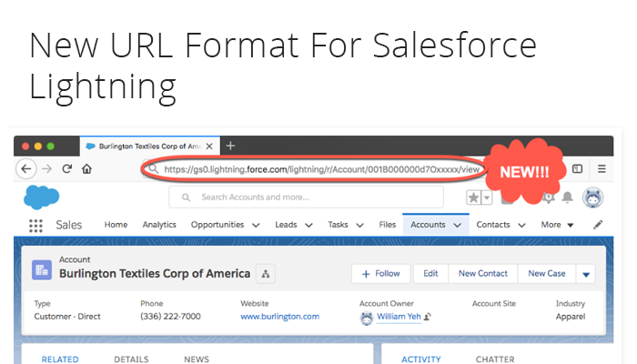Switch to the ACTIVITY tab
Image resolution: width=637 pixels, height=364 pixels.
click(421, 359)
